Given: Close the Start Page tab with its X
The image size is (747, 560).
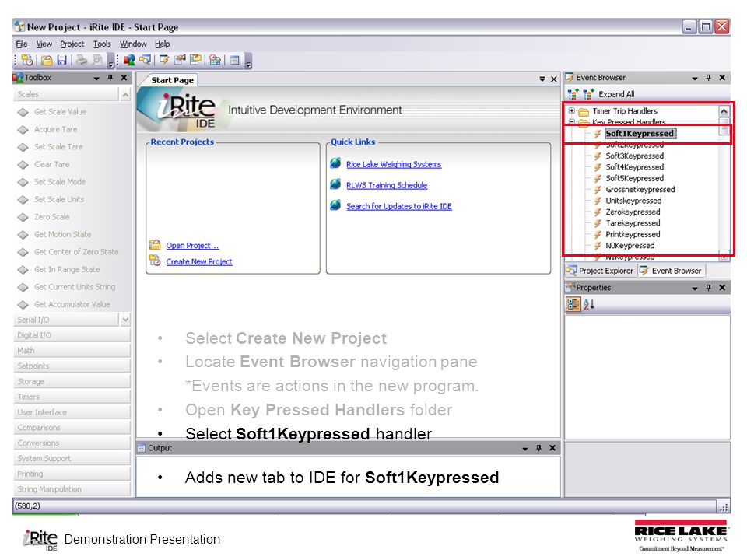Looking at the screenshot, I should click(554, 79).
